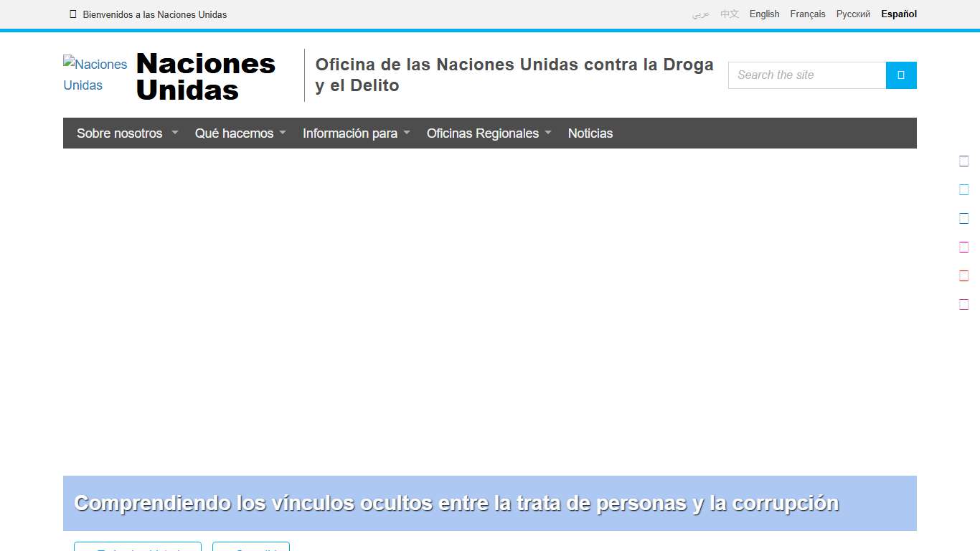Image resolution: width=980 pixels, height=551 pixels.
Task: Open the trata de personas y corrupción headline
Action: [456, 503]
